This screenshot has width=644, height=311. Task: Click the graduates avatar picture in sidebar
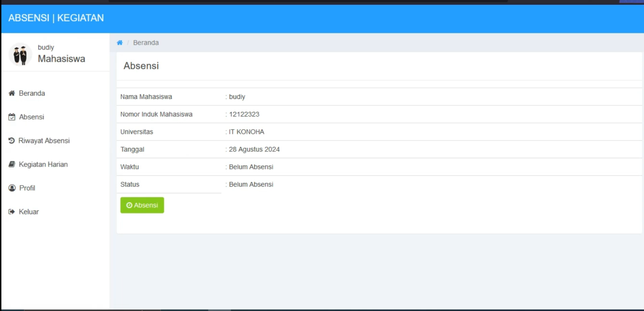tap(20, 54)
